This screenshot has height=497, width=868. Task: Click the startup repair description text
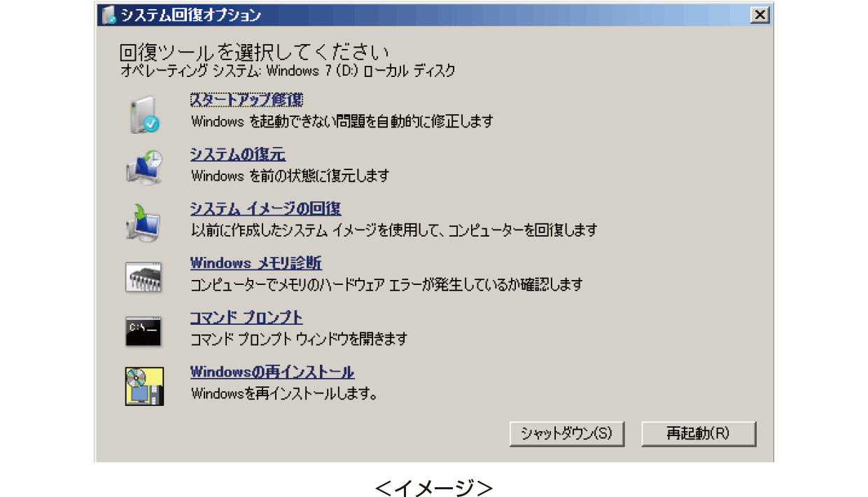[342, 121]
